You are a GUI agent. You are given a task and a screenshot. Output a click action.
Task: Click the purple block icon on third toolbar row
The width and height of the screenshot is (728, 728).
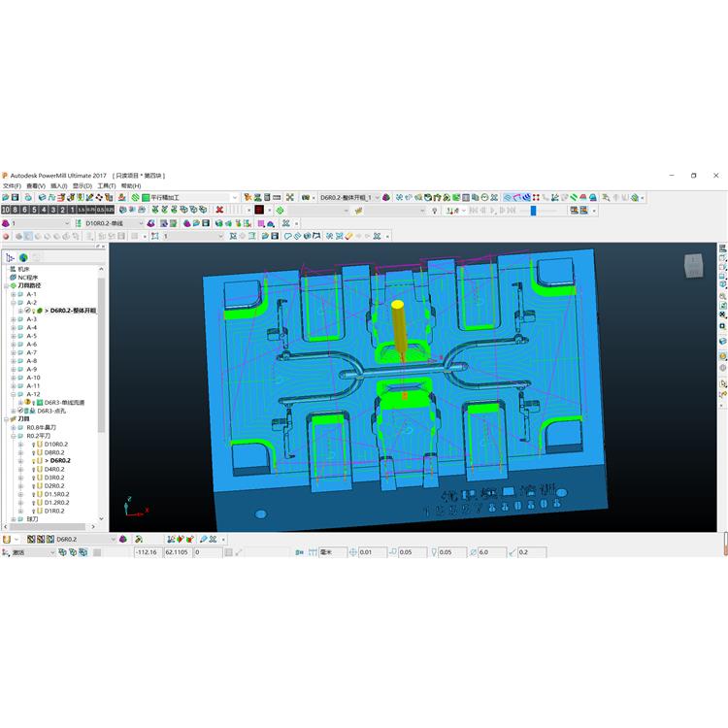pyautogui.click(x=6, y=223)
